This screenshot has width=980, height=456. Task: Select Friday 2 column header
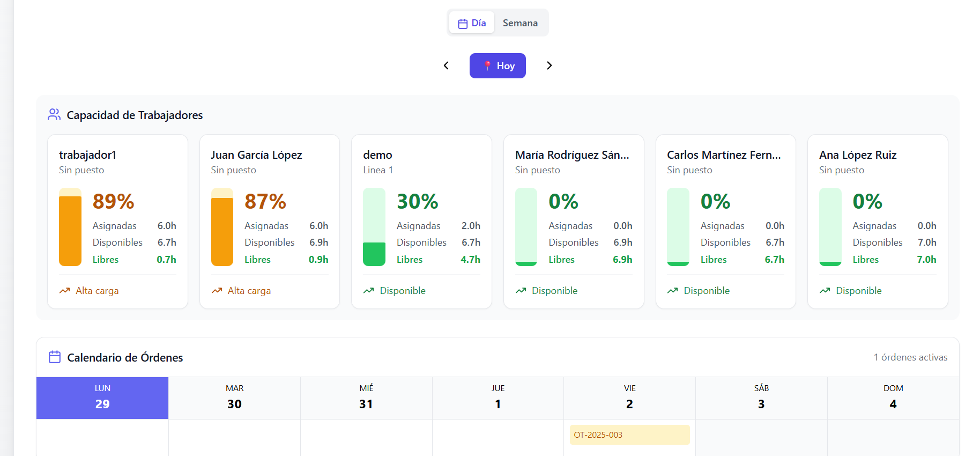[629, 398]
